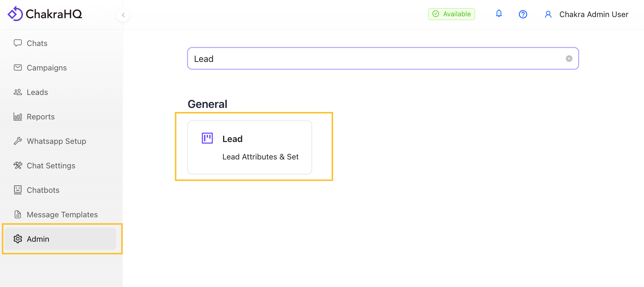Toggle the Available status badge

451,14
